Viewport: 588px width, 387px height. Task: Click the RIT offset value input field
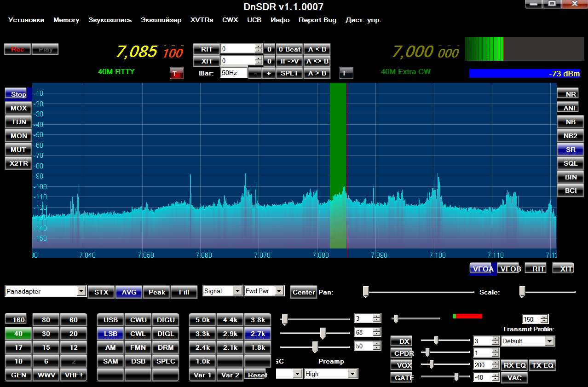[237, 49]
